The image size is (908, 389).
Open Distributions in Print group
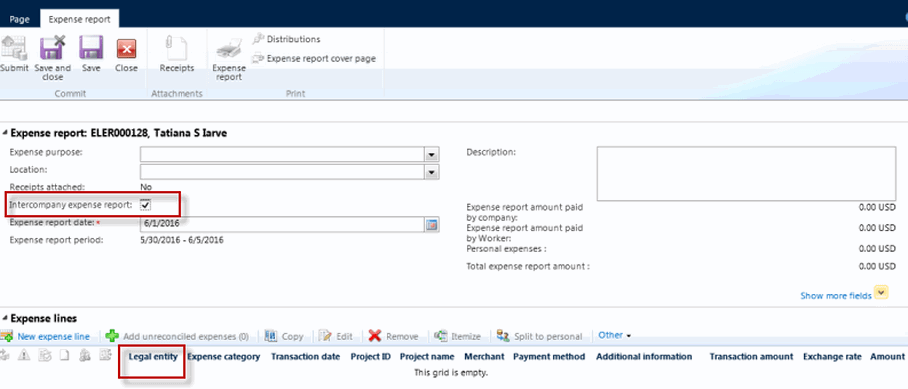pos(286,39)
